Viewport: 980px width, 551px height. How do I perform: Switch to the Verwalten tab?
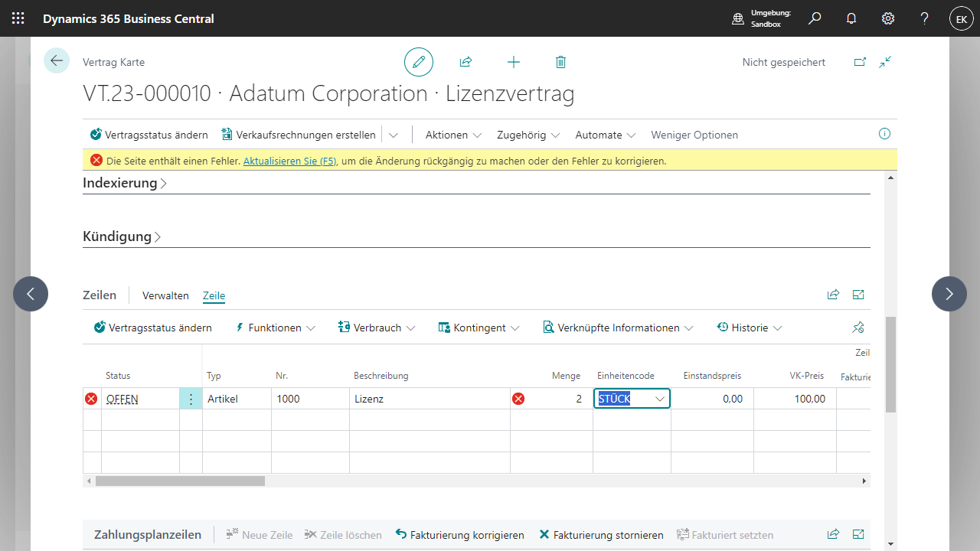click(165, 295)
